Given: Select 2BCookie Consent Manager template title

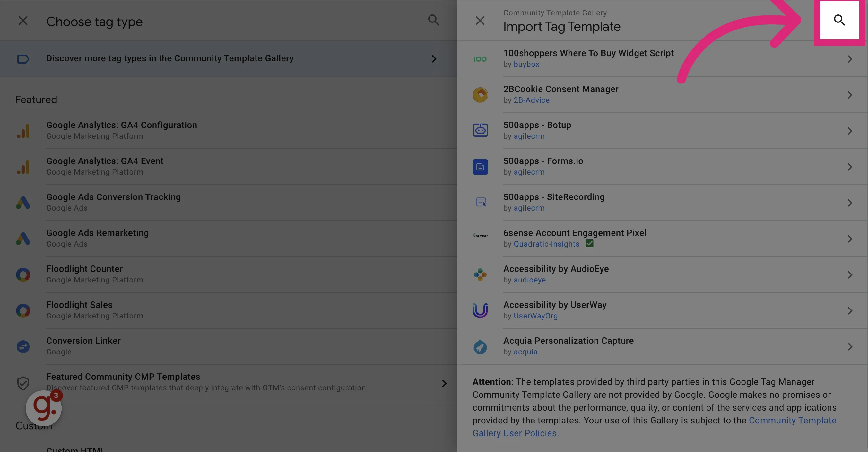Looking at the screenshot, I should click(x=561, y=89).
